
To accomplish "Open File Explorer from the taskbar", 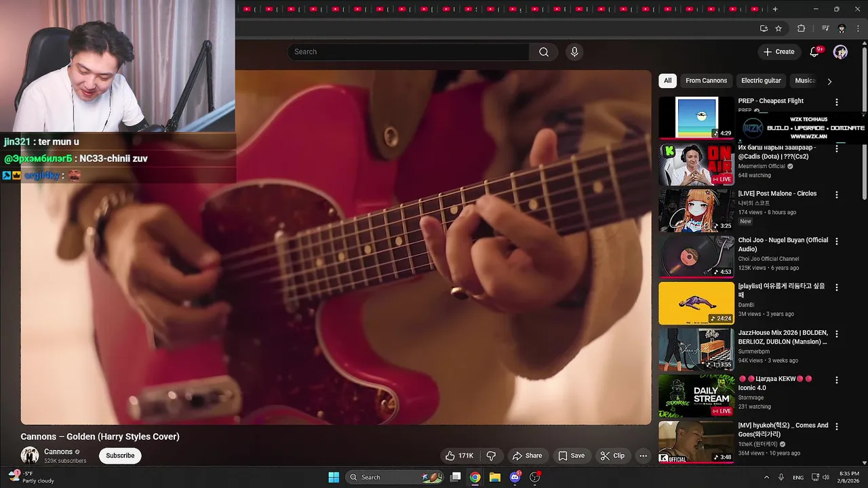I will (494, 477).
